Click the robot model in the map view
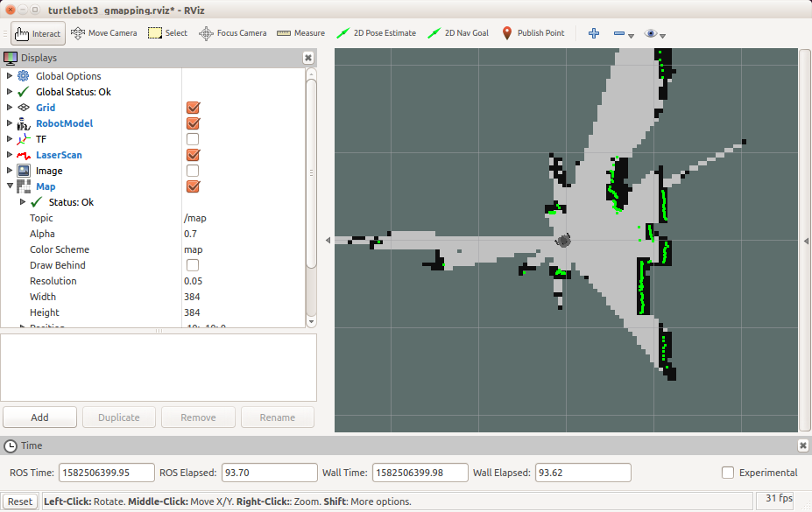812x512 pixels. 563,241
